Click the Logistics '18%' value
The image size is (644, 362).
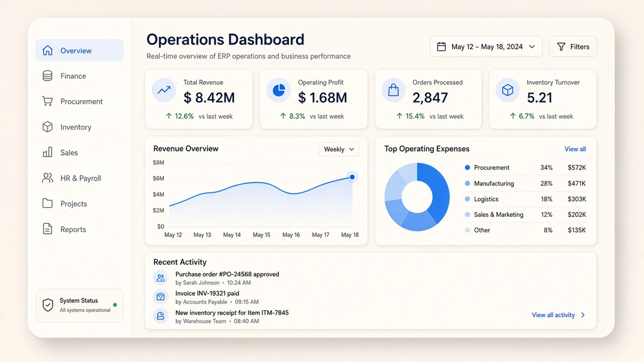[x=547, y=199]
